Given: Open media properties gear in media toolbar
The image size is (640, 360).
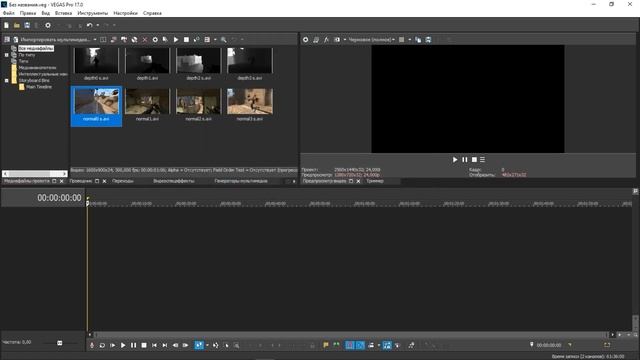Looking at the screenshot, I should (x=155, y=40).
